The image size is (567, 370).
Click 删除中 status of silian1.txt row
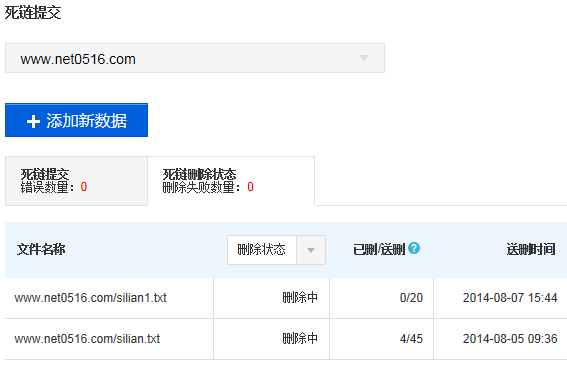[x=300, y=298]
